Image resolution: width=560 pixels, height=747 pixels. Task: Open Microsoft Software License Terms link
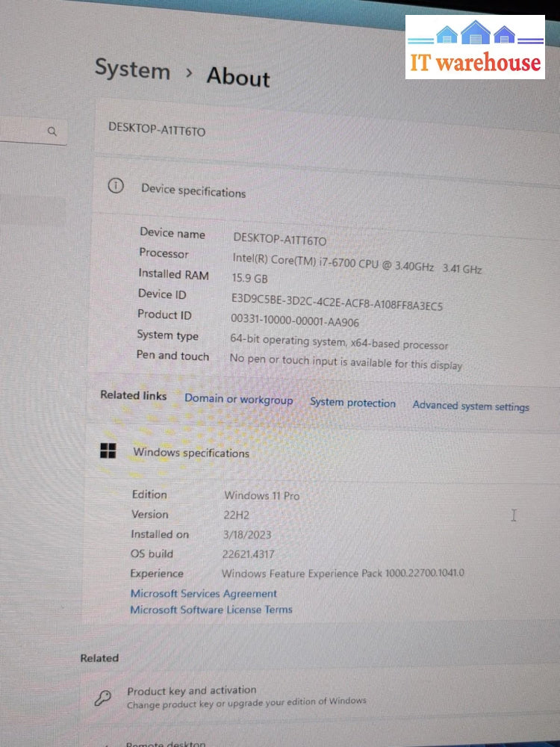coord(211,610)
